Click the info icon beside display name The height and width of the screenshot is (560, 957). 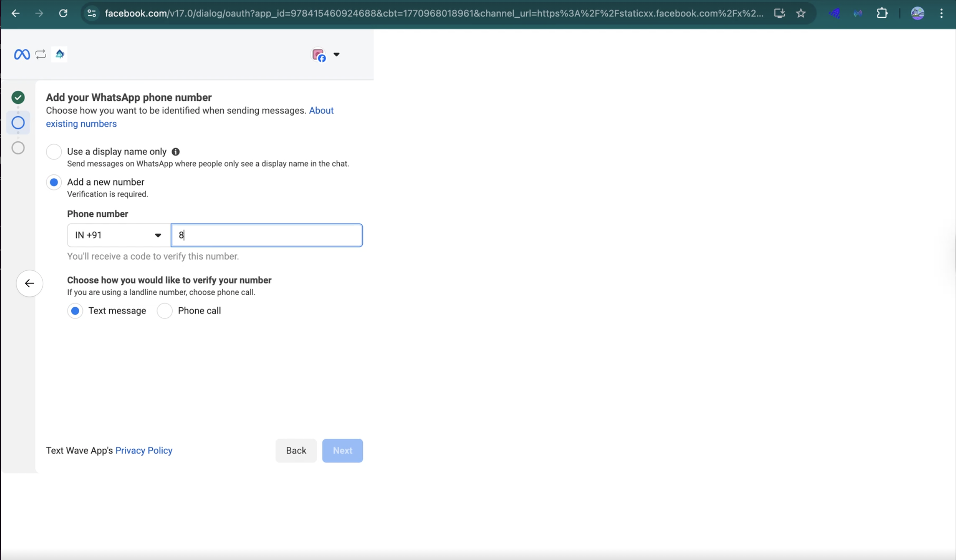175,152
